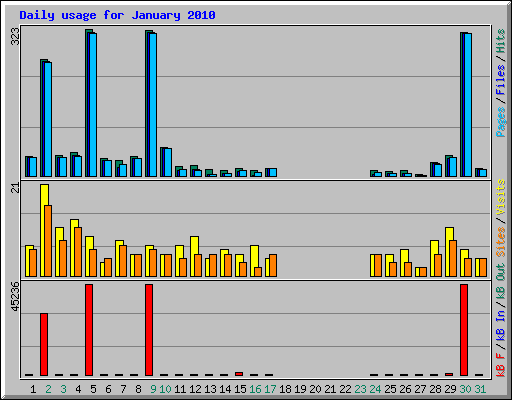Click the day 23 axis label
Screen dimensions: 512x400
point(360,389)
